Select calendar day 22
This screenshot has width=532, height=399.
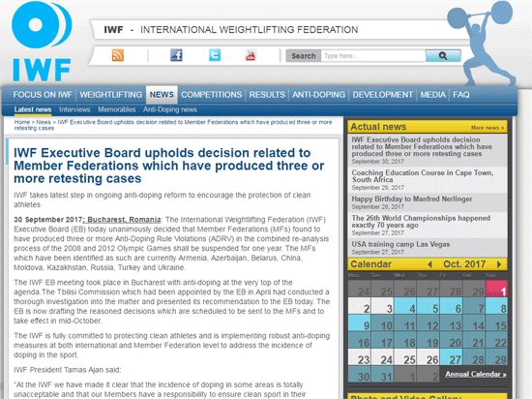point(496,340)
